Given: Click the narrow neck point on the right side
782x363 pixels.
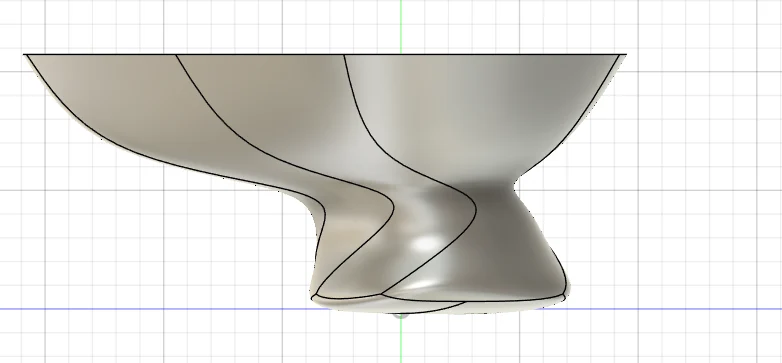Looking at the screenshot, I should click(x=515, y=188).
